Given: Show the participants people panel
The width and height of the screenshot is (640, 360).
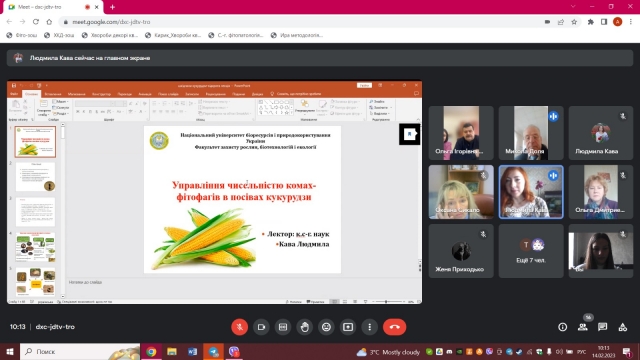Looking at the screenshot, I should coord(582,327).
